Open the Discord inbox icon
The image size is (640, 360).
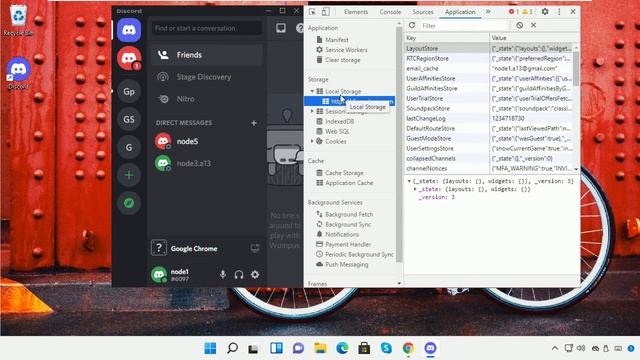(281, 28)
